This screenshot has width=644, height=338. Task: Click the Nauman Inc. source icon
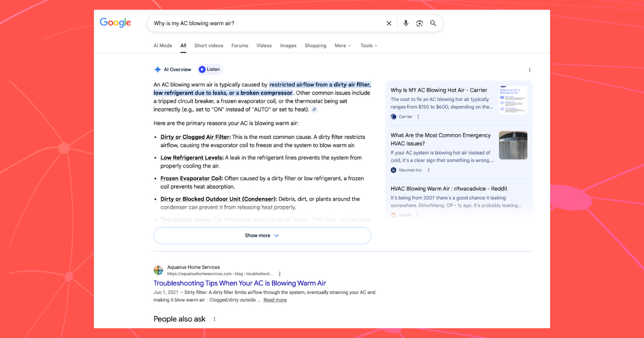click(392, 170)
